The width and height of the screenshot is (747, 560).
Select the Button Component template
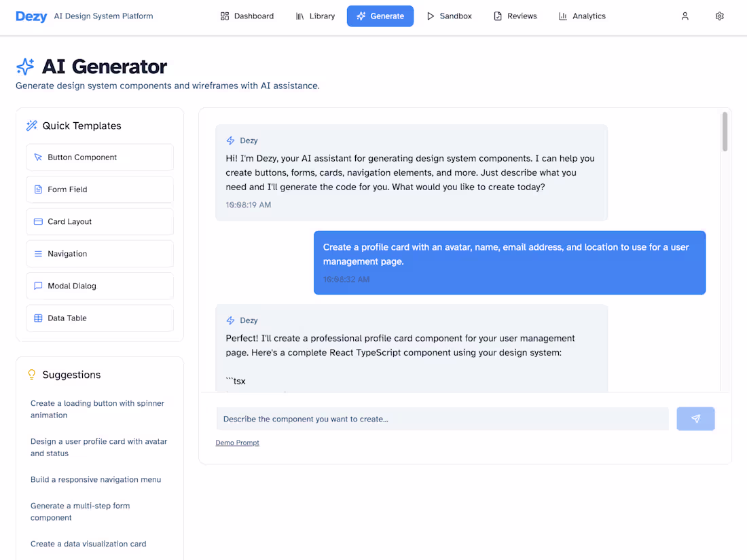[x=99, y=157]
